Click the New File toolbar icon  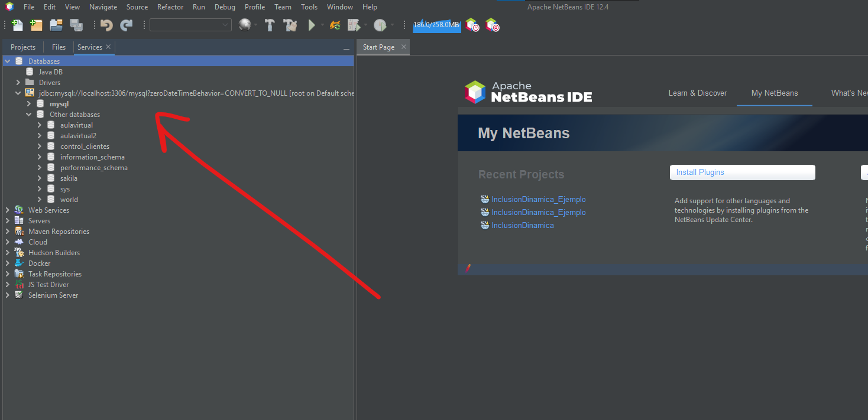18,25
